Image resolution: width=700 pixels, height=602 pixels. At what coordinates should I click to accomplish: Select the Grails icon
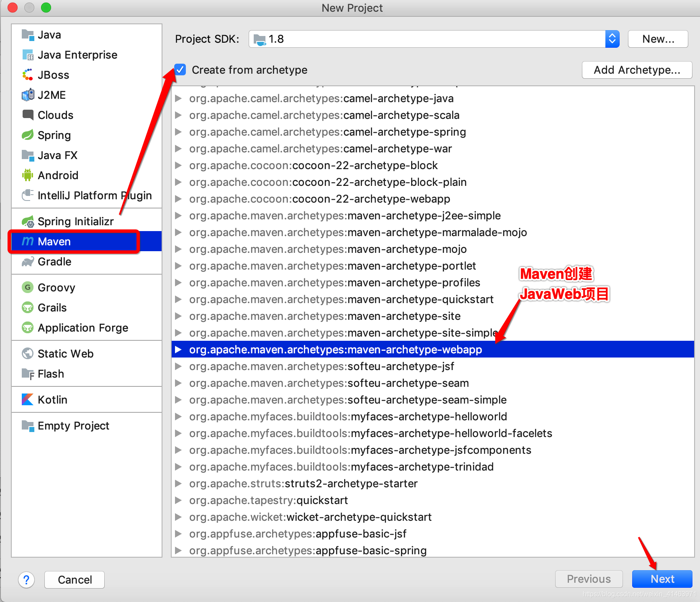tap(28, 308)
